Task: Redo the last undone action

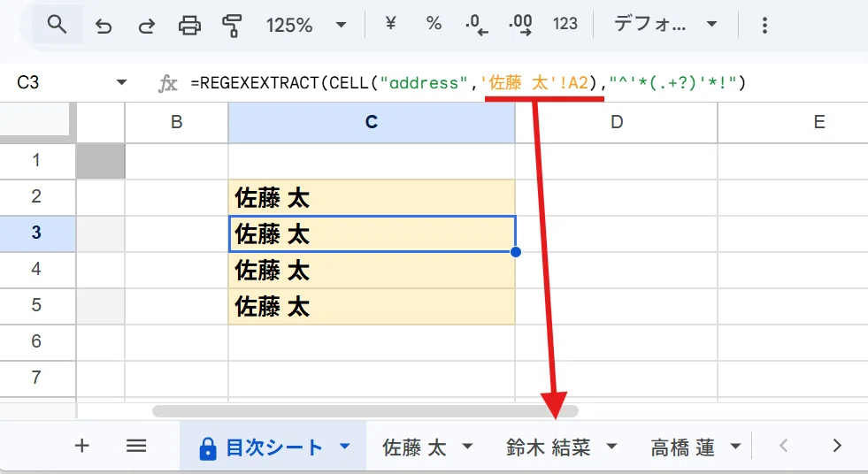Action: pos(146,26)
